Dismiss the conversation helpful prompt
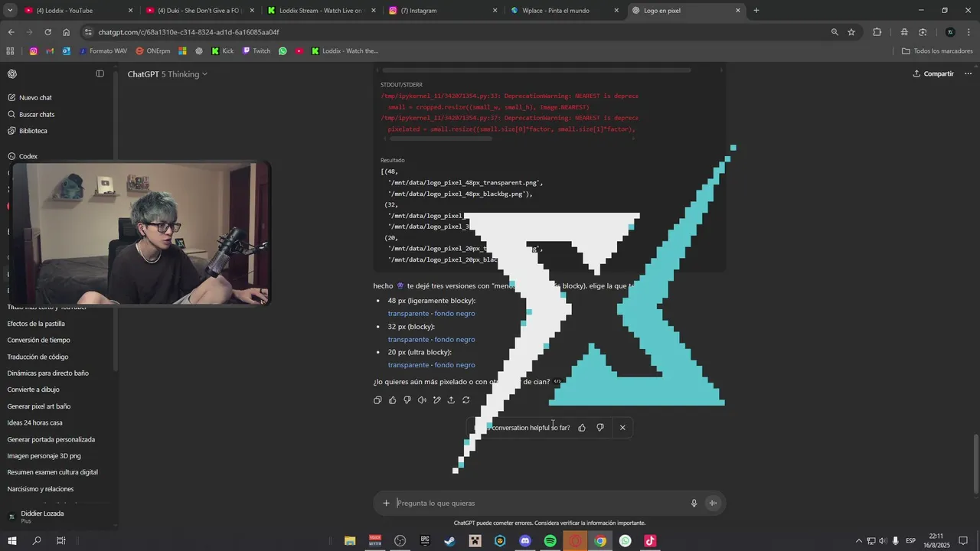Screen dimensions: 980x551 [x=622, y=428]
